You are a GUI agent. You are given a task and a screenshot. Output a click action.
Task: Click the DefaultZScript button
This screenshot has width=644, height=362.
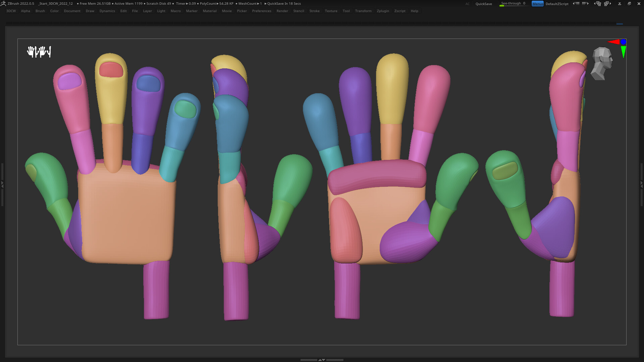click(x=557, y=4)
